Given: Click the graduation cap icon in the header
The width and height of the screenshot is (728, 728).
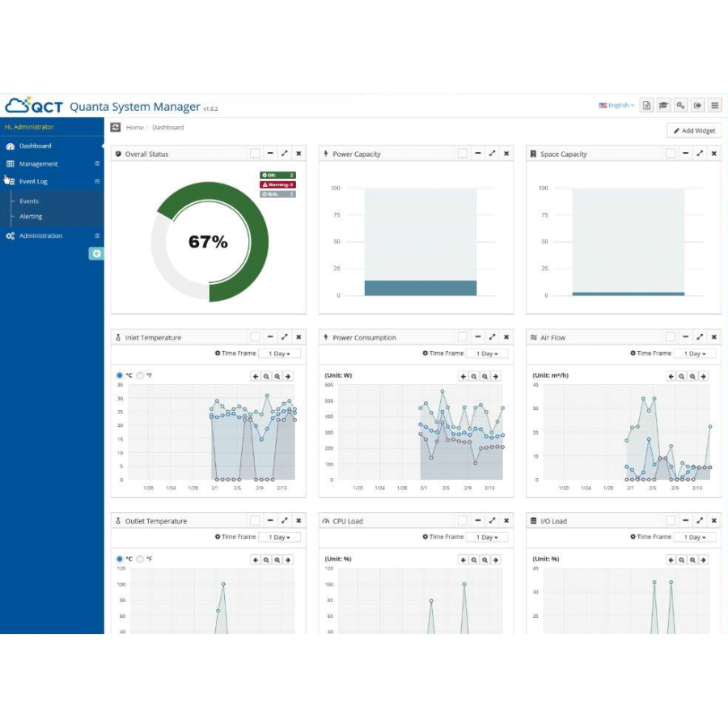Looking at the screenshot, I should pyautogui.click(x=663, y=105).
